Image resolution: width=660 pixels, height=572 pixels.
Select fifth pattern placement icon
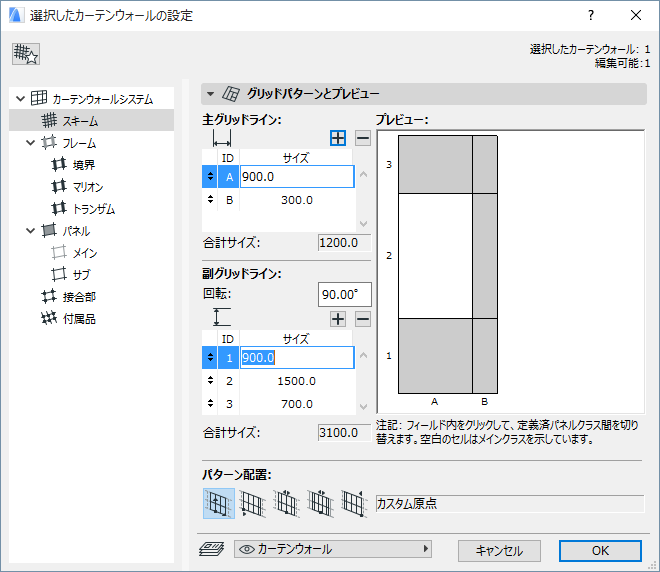pyautogui.click(x=354, y=503)
